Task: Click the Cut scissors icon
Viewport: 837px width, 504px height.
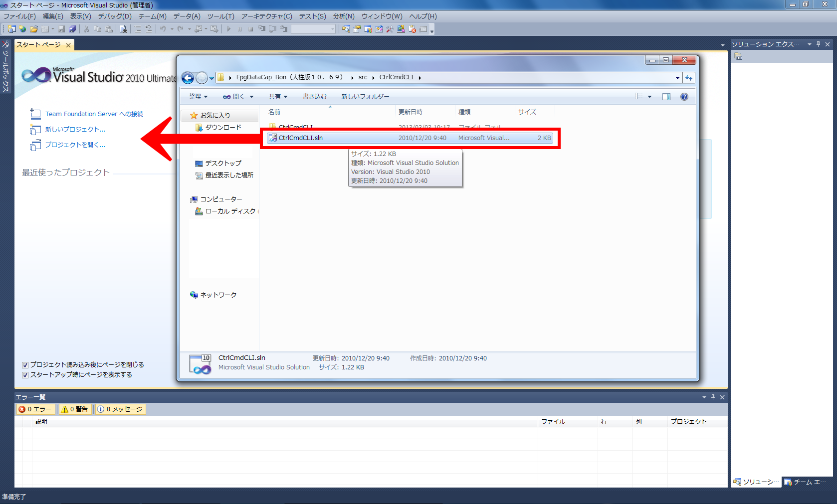Action: tap(86, 29)
